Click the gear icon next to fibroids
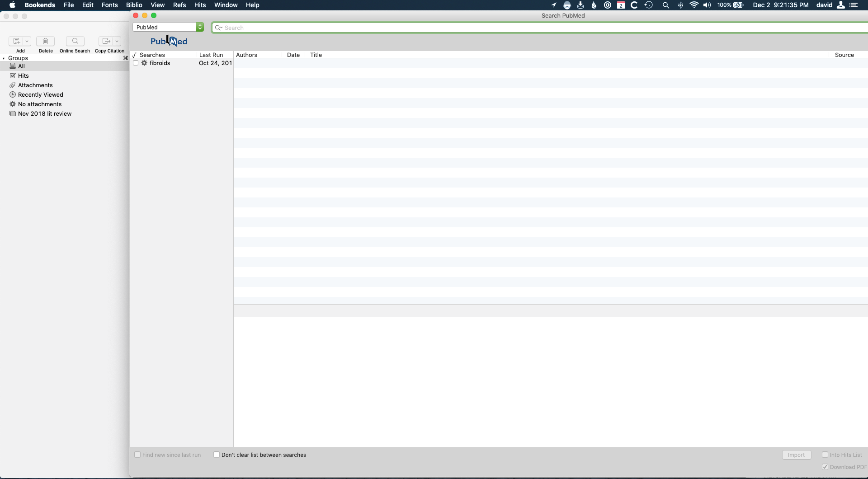Image resolution: width=868 pixels, height=479 pixels. pos(144,63)
